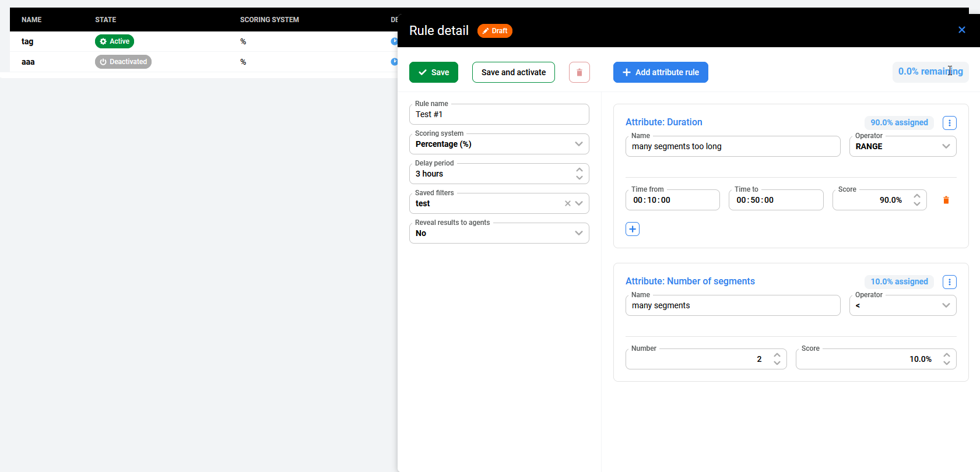Edit the 'many segments' name field
Viewport: 980px width, 472px height.
coord(733,305)
